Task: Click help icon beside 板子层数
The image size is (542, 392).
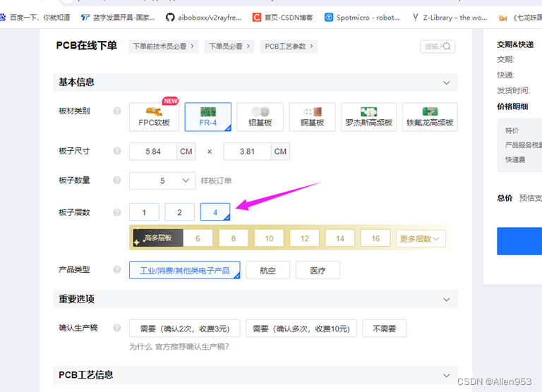Action: [x=117, y=212]
